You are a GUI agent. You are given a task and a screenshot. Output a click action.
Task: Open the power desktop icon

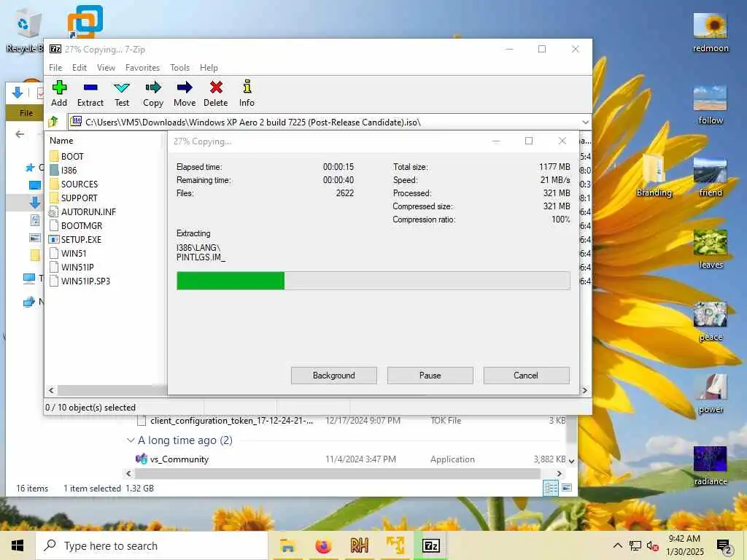click(x=710, y=394)
